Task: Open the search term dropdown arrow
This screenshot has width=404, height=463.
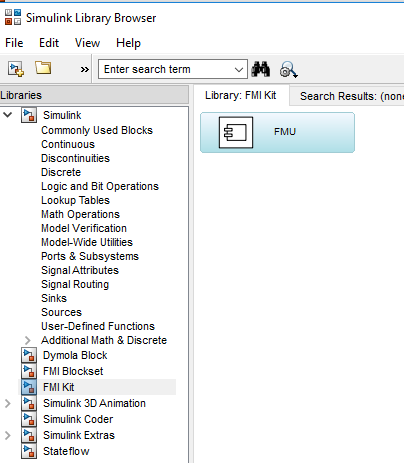Action: pyautogui.click(x=239, y=70)
